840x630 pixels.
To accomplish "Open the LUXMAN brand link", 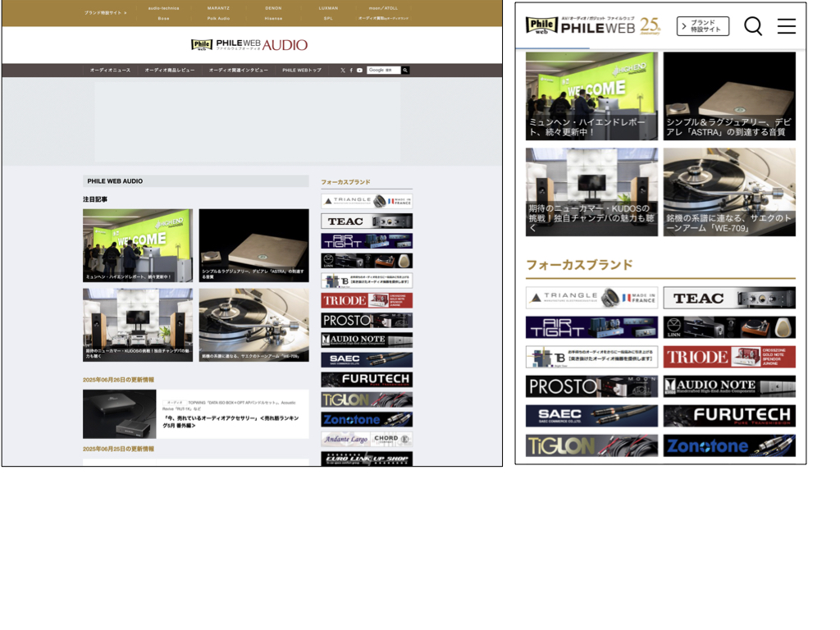I will pyautogui.click(x=328, y=8).
